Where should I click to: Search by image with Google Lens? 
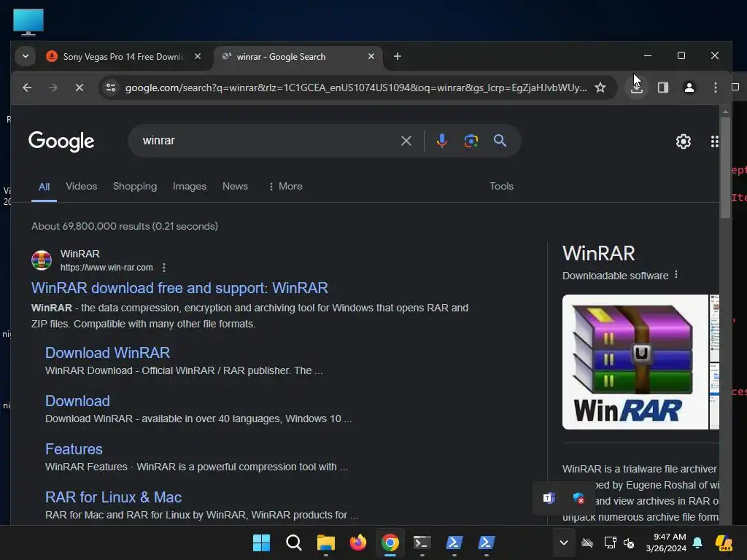(471, 141)
